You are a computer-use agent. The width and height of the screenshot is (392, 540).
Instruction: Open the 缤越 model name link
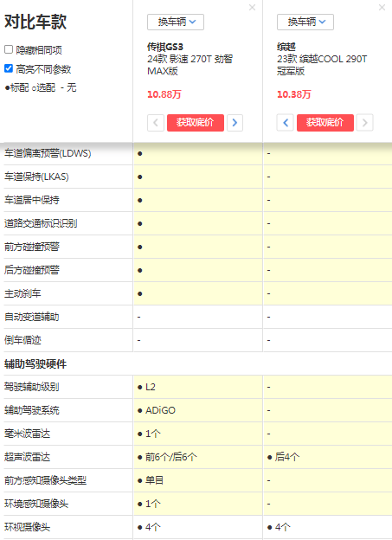[286, 47]
